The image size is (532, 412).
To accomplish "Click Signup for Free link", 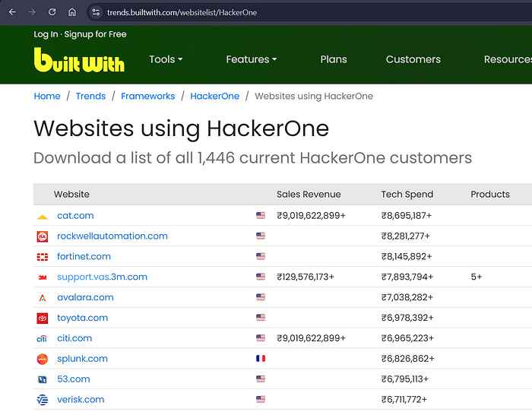I will (95, 34).
